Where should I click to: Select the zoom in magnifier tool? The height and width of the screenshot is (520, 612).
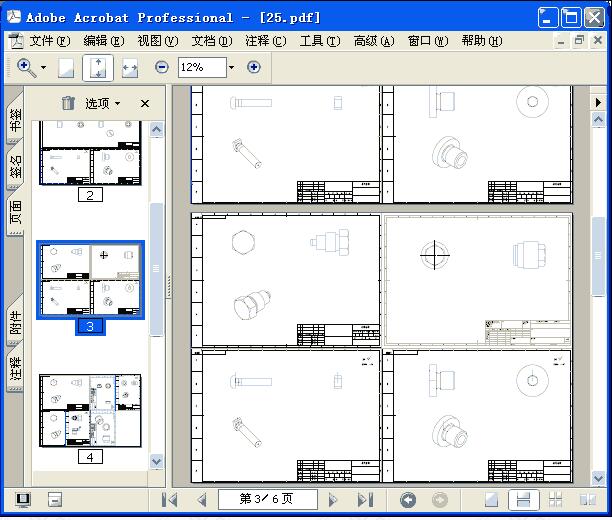click(26, 67)
